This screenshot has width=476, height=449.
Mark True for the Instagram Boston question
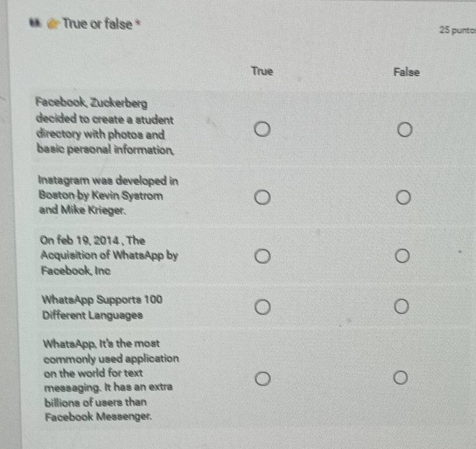point(262,197)
